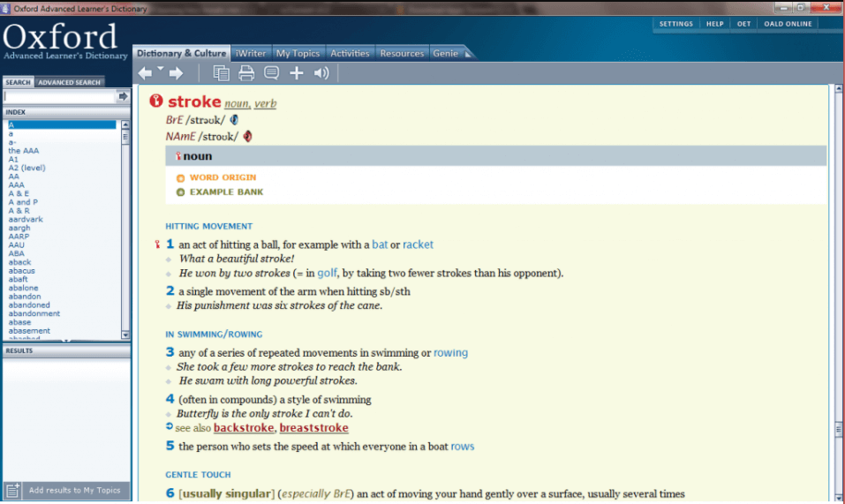Go forward to the next entry
The image size is (845, 504).
pos(176,73)
